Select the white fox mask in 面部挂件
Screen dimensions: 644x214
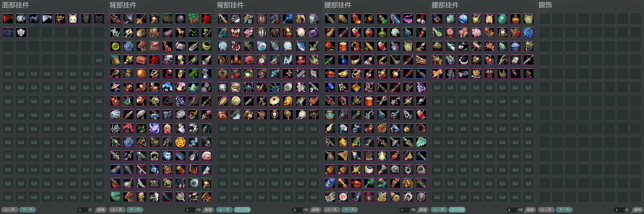tap(73, 19)
